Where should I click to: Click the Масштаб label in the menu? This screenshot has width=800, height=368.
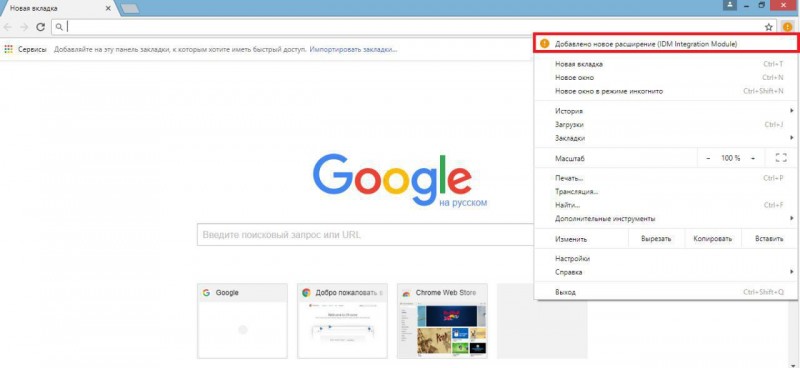point(569,159)
